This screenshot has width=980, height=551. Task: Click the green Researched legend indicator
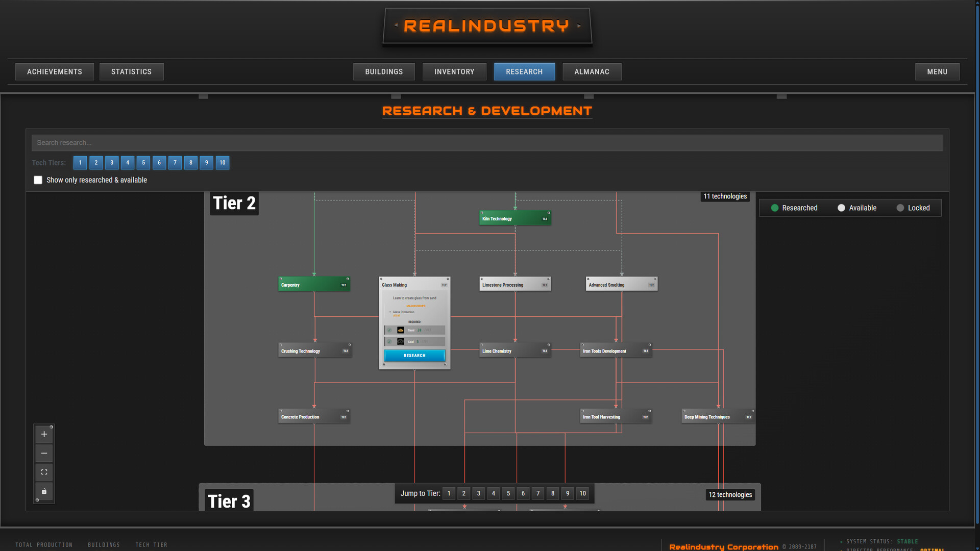click(x=775, y=208)
